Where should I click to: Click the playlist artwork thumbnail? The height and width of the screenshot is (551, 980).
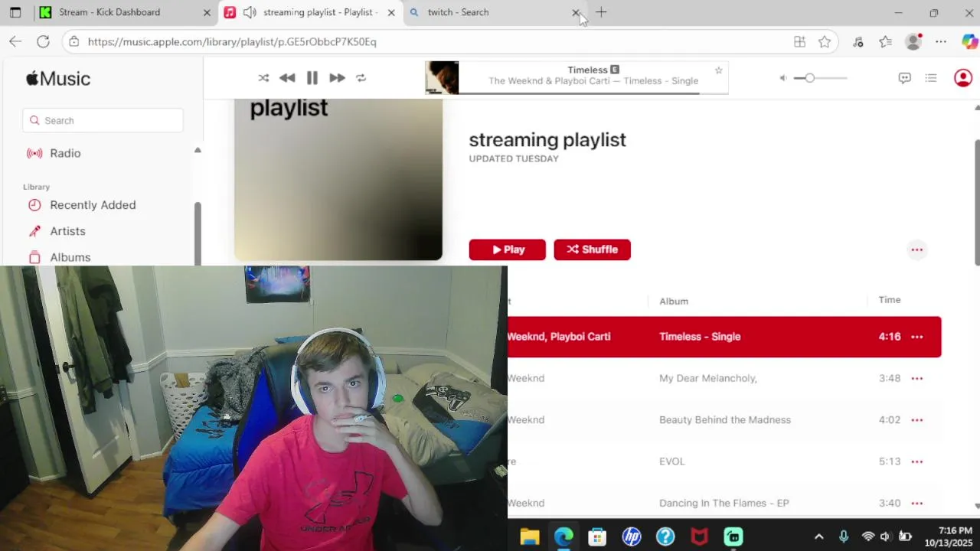[338, 180]
